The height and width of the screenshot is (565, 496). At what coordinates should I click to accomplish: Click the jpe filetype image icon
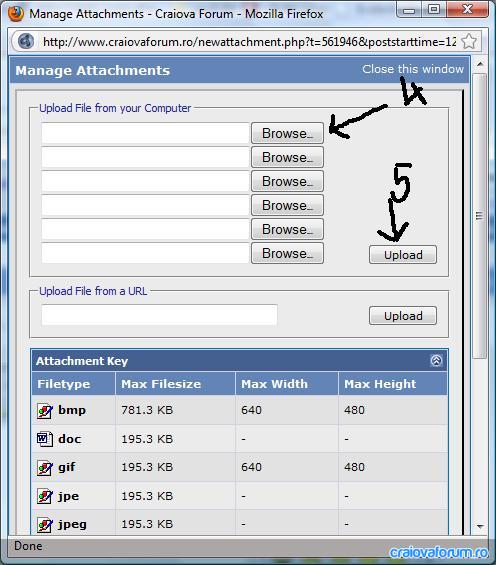point(45,496)
